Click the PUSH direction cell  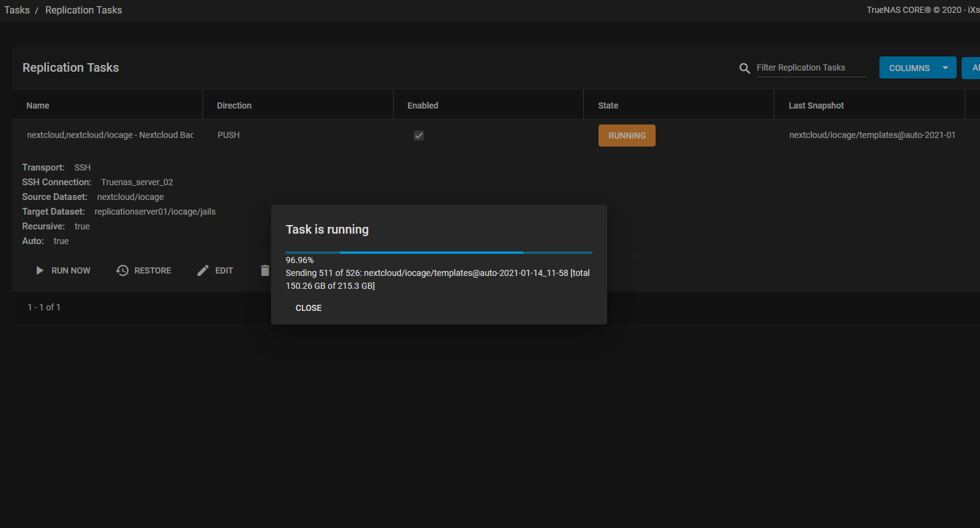(229, 135)
